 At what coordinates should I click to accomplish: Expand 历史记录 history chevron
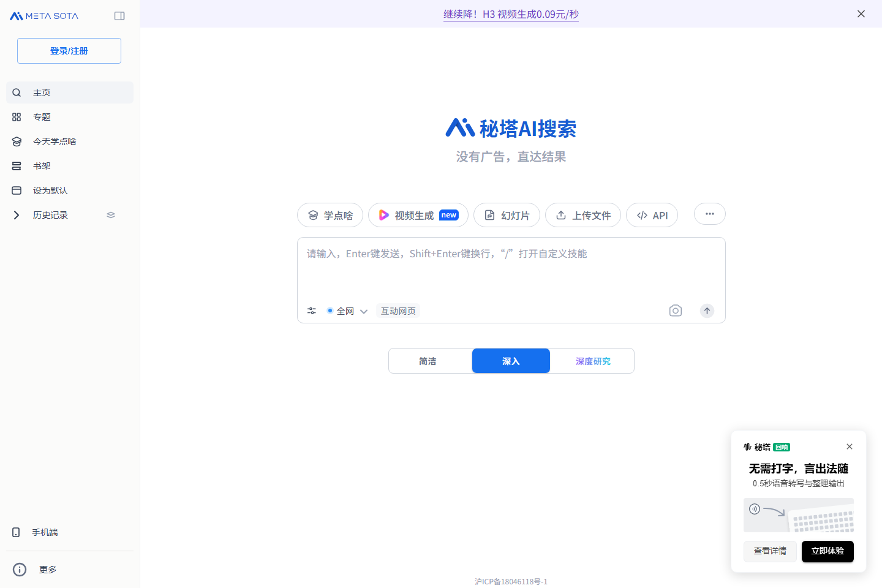[x=17, y=215]
